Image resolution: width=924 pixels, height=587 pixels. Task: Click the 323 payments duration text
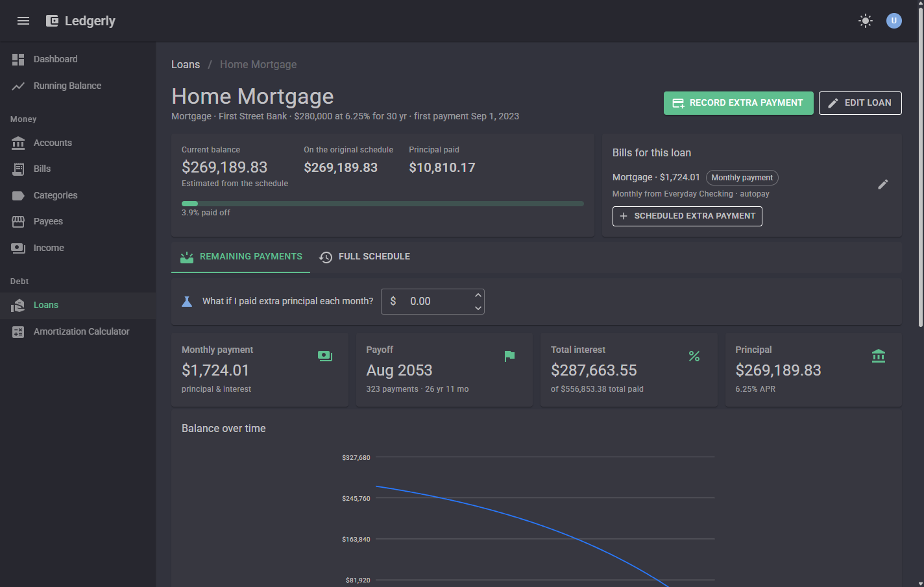pos(417,389)
